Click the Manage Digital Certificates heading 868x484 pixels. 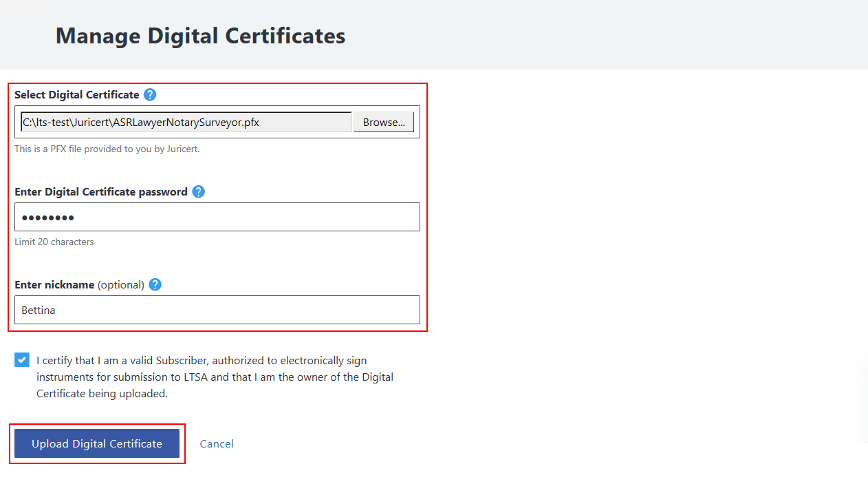point(200,36)
